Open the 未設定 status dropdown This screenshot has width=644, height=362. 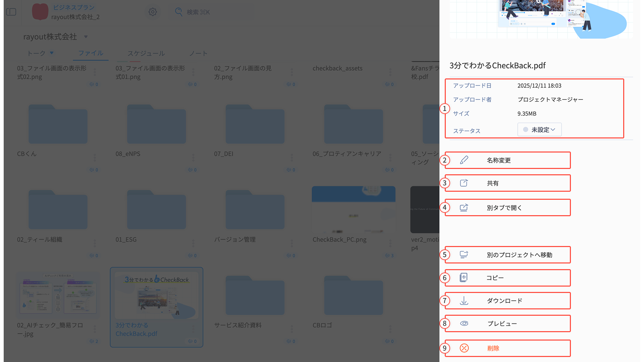pos(539,130)
